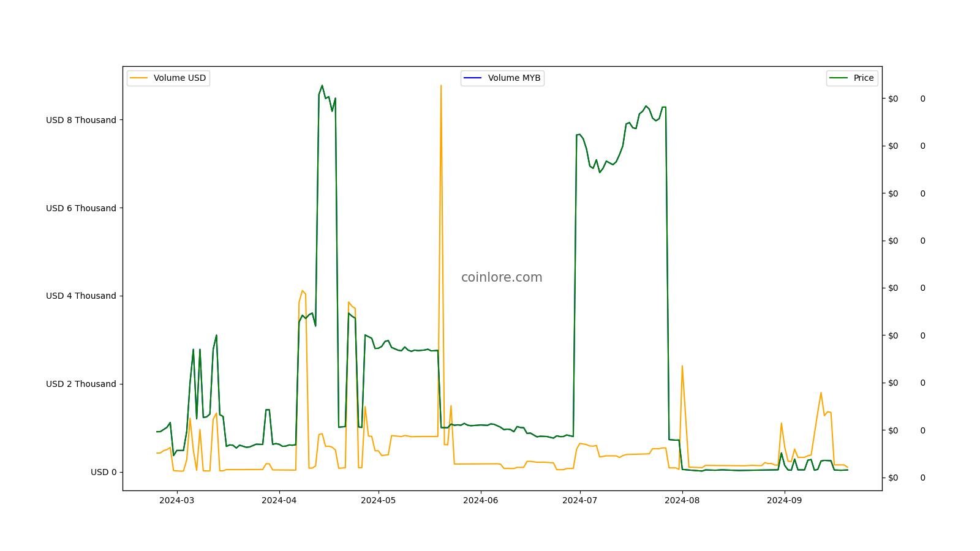This screenshot has height=551, width=980.
Task: Click the orange Volume USD legend line
Action: tap(139, 78)
